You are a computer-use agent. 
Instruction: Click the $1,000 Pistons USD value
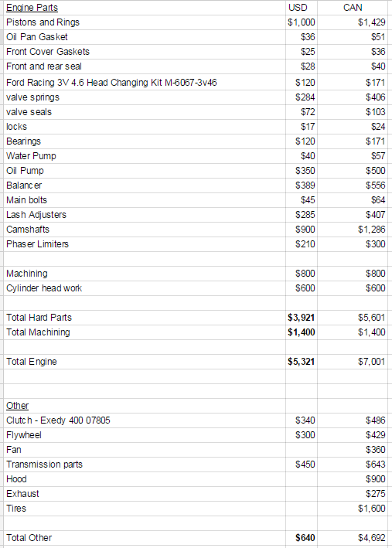301,22
